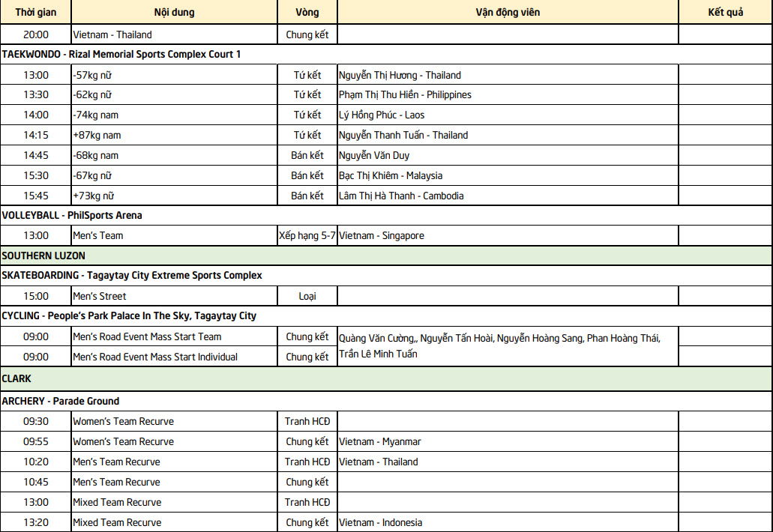
Task: Click the "Men's Street" event cell
Action: [x=100, y=296]
